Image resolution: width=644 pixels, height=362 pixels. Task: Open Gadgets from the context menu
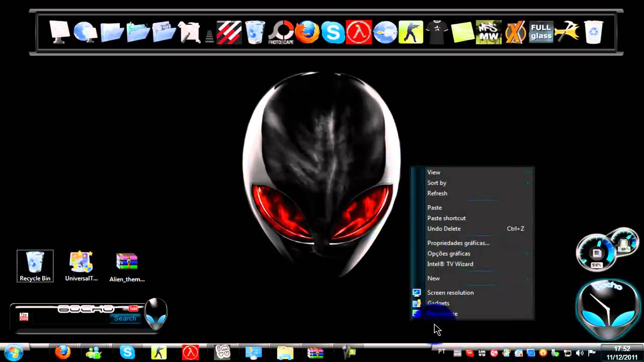click(472, 303)
